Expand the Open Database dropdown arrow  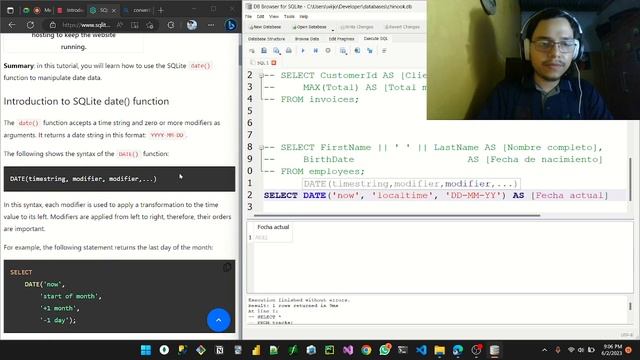tap(333, 29)
